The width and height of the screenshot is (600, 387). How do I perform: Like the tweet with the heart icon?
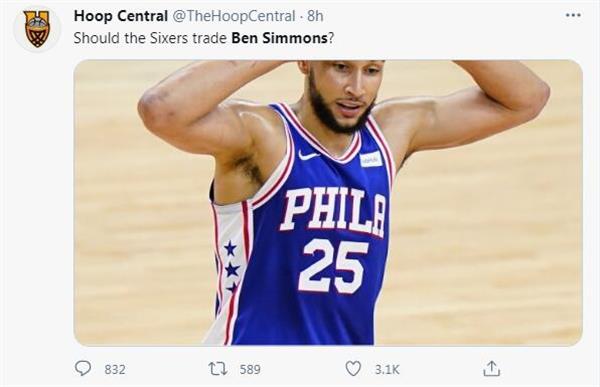tap(353, 369)
